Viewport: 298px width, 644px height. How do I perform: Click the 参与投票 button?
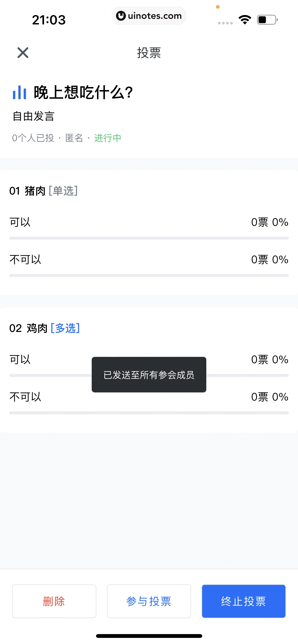pos(149,601)
